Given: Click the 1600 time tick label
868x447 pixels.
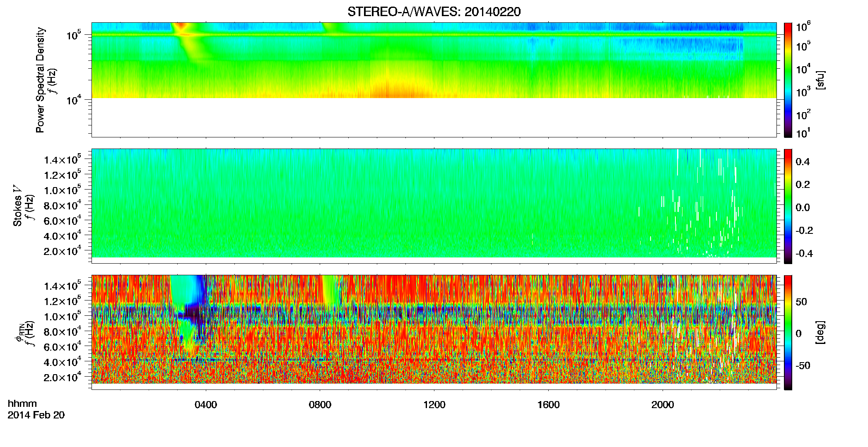Looking at the screenshot, I should point(549,405).
